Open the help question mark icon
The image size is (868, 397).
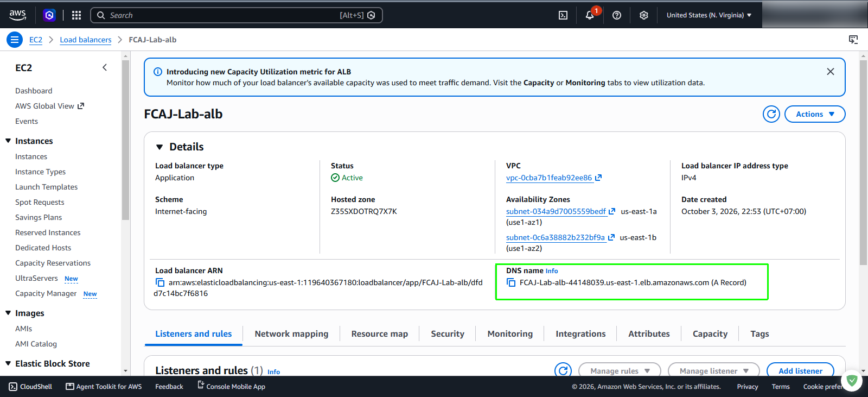(617, 15)
